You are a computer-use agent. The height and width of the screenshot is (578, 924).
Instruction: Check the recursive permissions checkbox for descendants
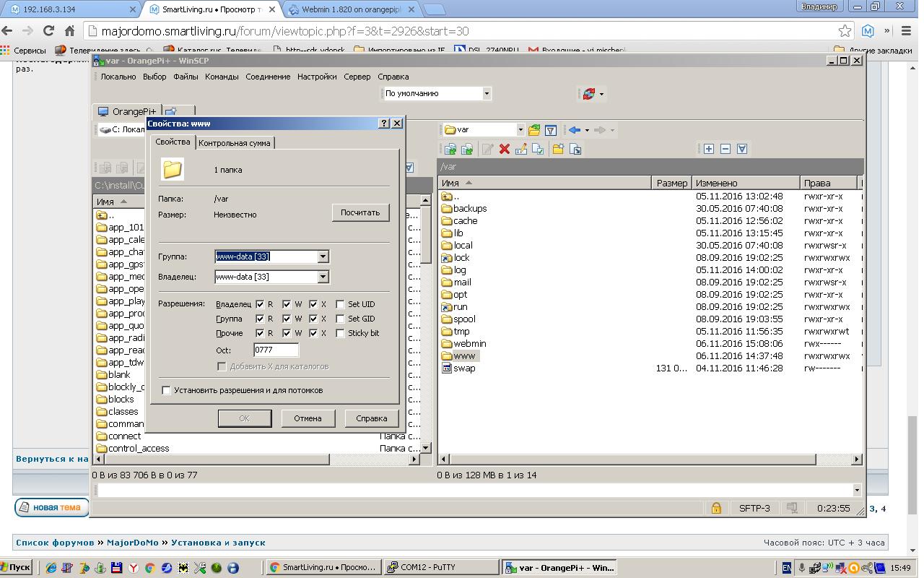pos(167,390)
